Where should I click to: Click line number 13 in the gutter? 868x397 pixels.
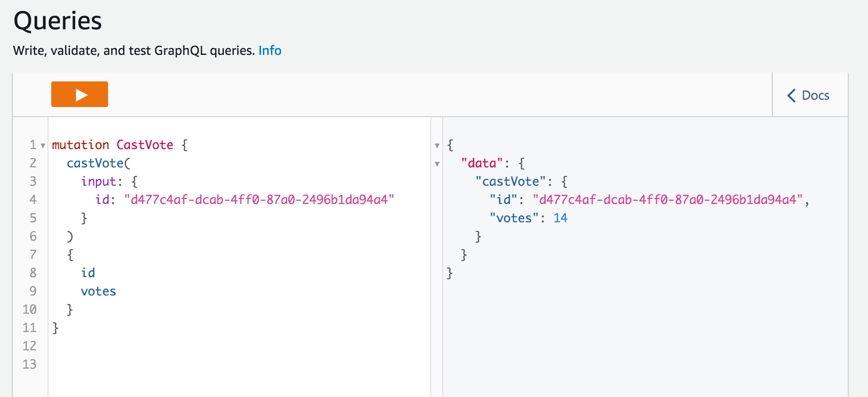[x=29, y=365]
